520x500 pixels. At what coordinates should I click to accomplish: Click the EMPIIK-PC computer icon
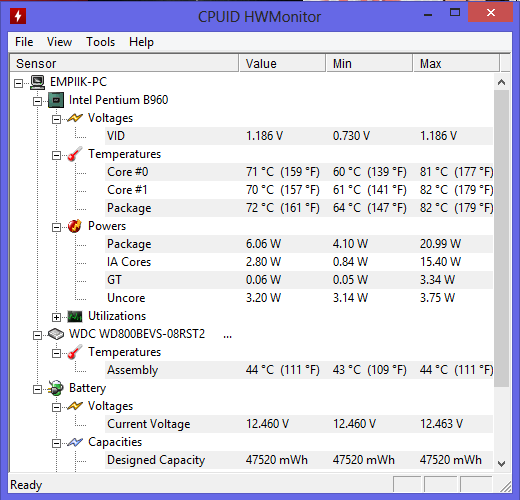pyautogui.click(x=37, y=82)
